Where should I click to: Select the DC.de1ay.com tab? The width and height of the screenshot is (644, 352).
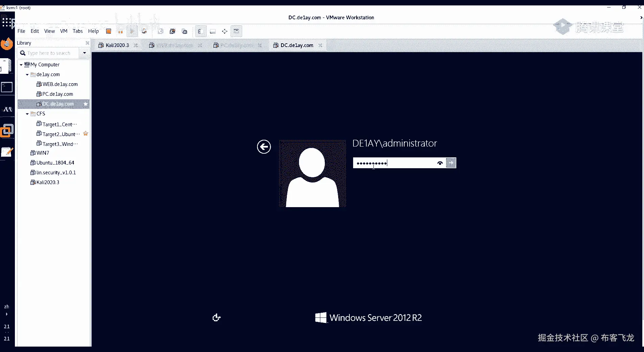pyautogui.click(x=297, y=45)
